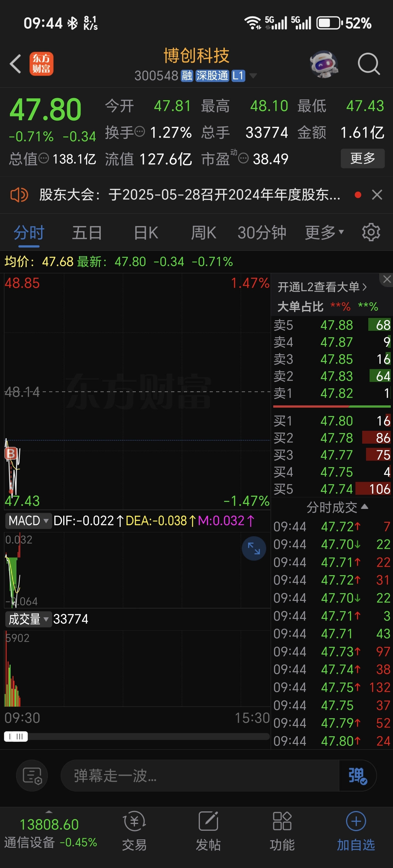
Task: Select 卖1 price 47.82 row
Action: [332, 393]
